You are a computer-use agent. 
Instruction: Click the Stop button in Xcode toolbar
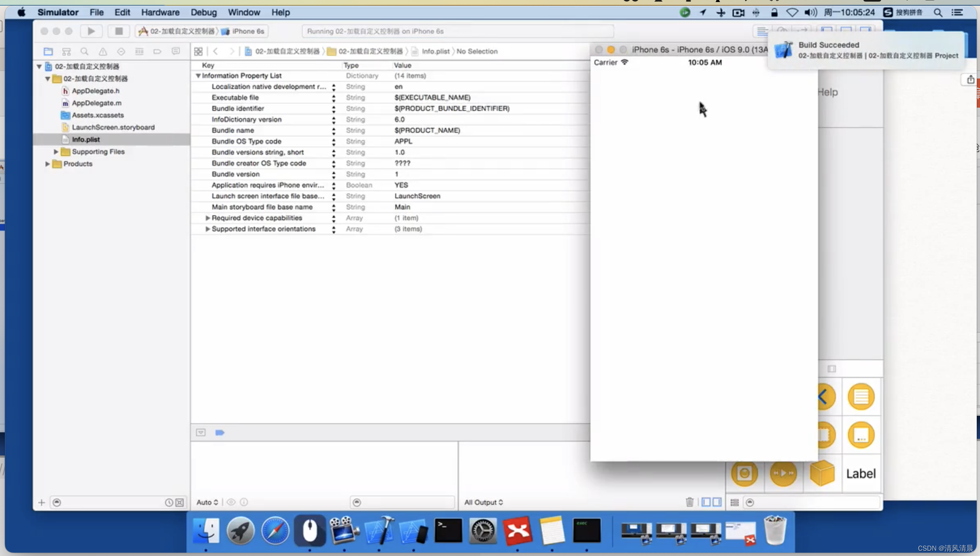coord(118,31)
